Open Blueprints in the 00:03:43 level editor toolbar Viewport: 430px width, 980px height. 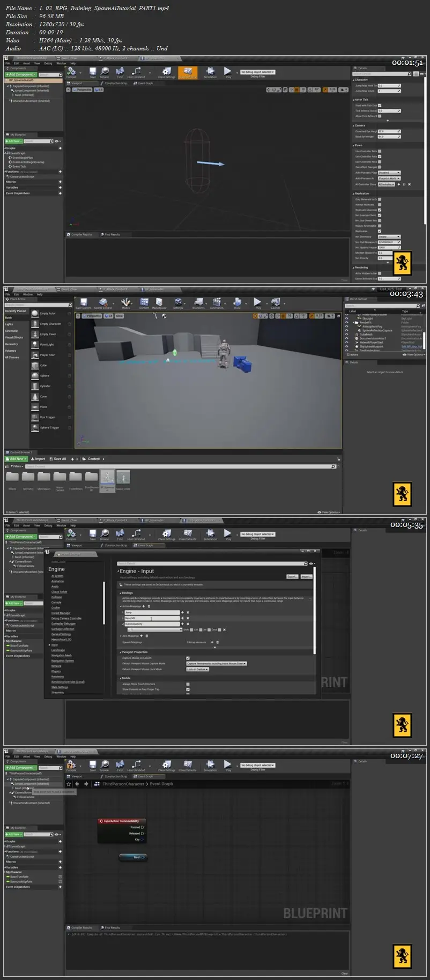pos(198,304)
